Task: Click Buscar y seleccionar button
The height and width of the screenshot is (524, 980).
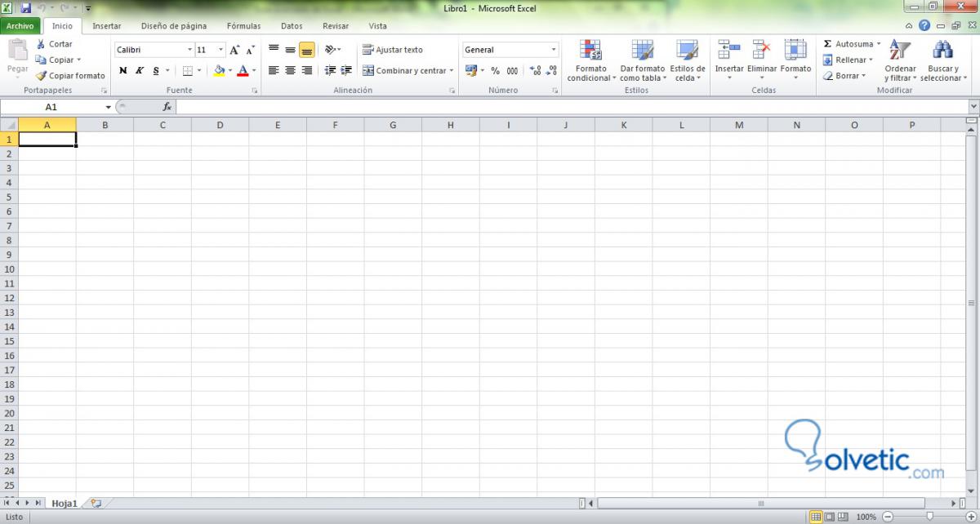Action: [943, 61]
